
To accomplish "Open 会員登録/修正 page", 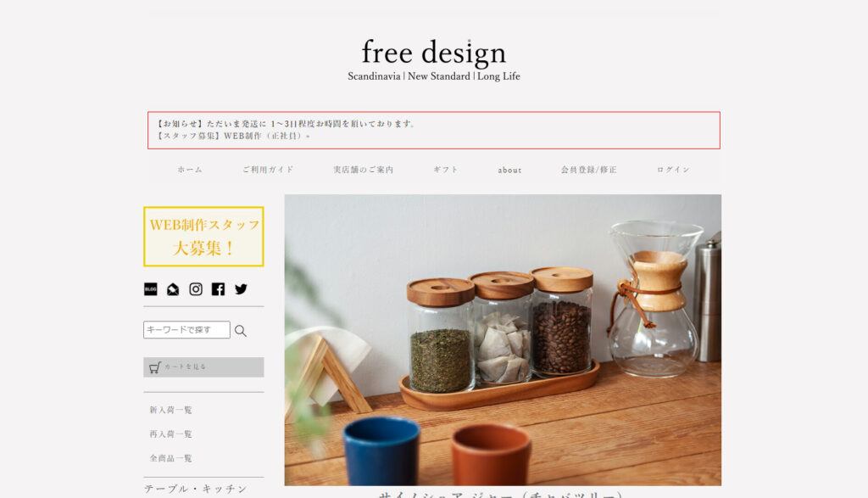I will pos(589,170).
